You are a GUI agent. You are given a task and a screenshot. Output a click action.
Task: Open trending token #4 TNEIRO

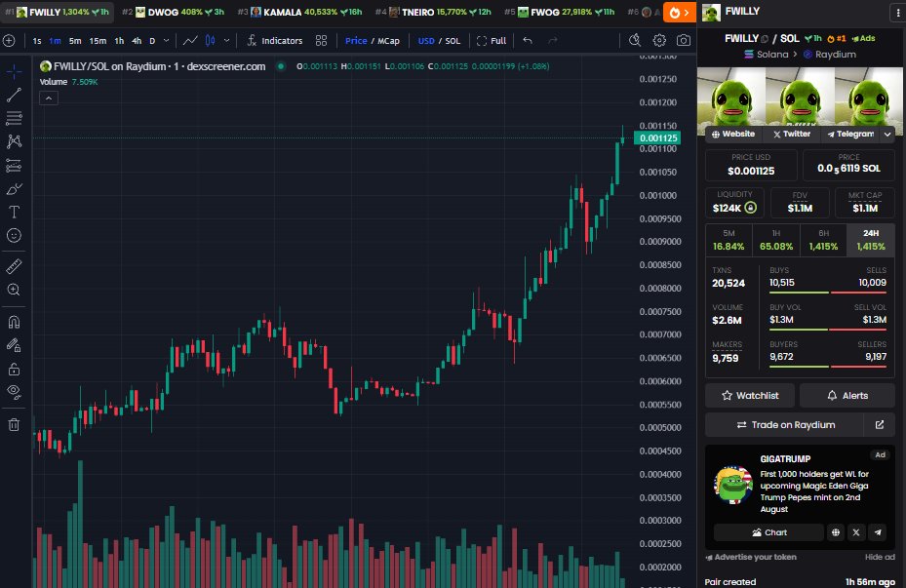coord(433,12)
